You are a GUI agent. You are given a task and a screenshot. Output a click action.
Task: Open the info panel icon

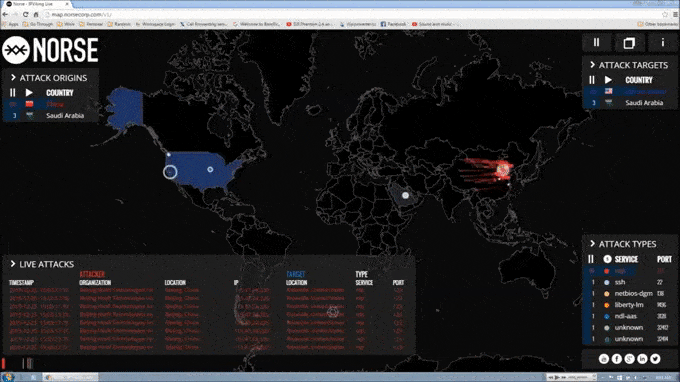(662, 42)
